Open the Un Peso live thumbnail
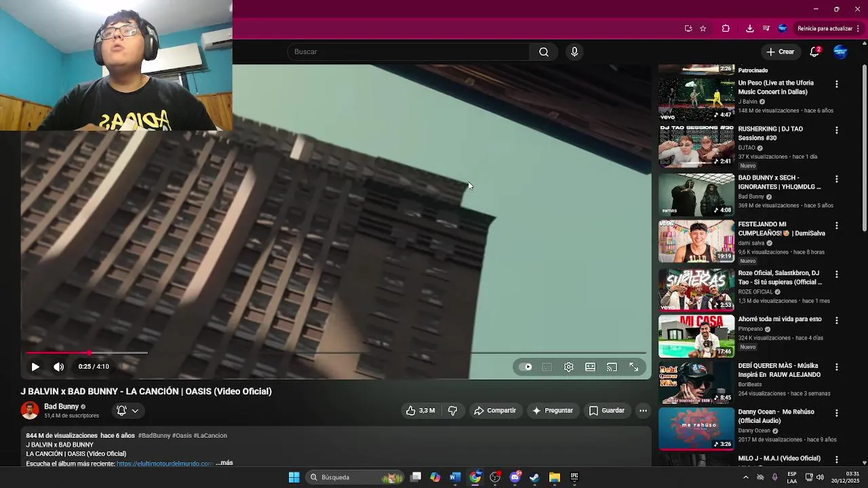Image resolution: width=868 pixels, height=488 pixels. click(x=696, y=99)
